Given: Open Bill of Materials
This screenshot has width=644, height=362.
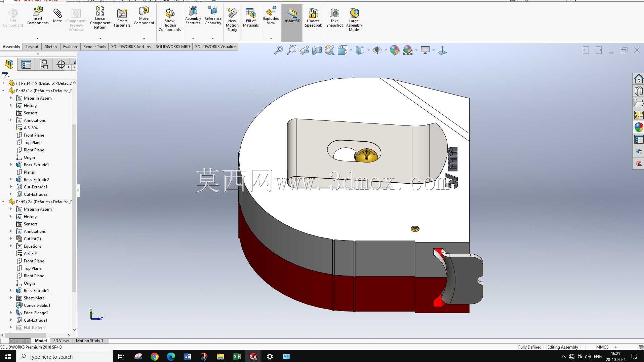Looking at the screenshot, I should click(251, 18).
